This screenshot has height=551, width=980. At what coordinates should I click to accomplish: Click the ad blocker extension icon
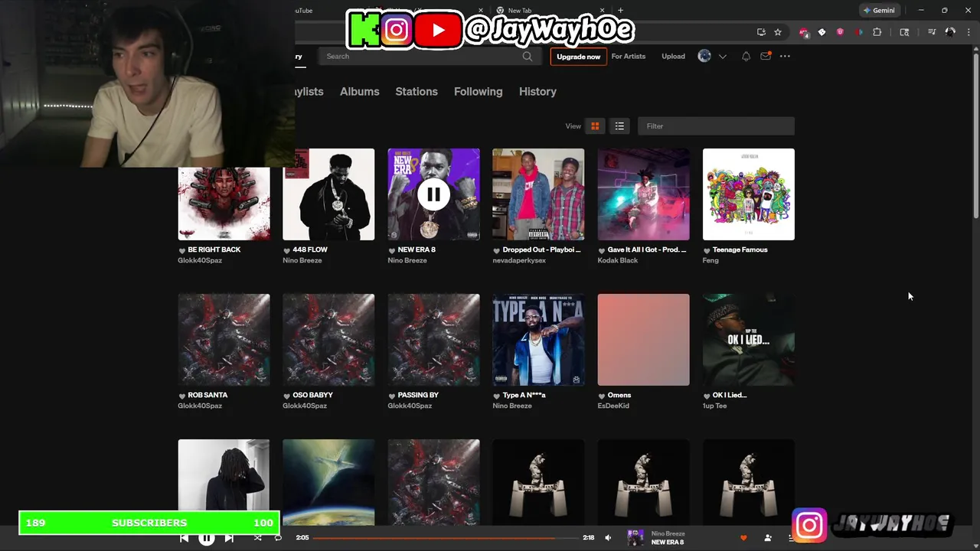[x=803, y=32]
